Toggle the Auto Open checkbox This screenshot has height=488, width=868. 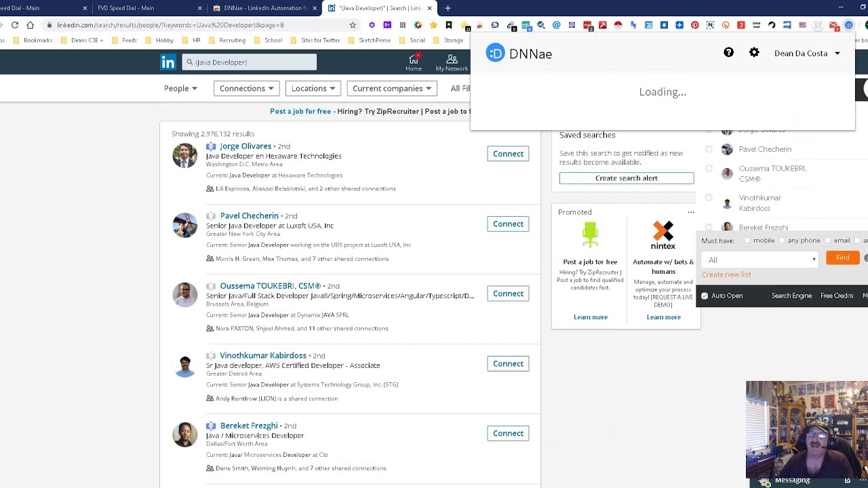tap(705, 296)
